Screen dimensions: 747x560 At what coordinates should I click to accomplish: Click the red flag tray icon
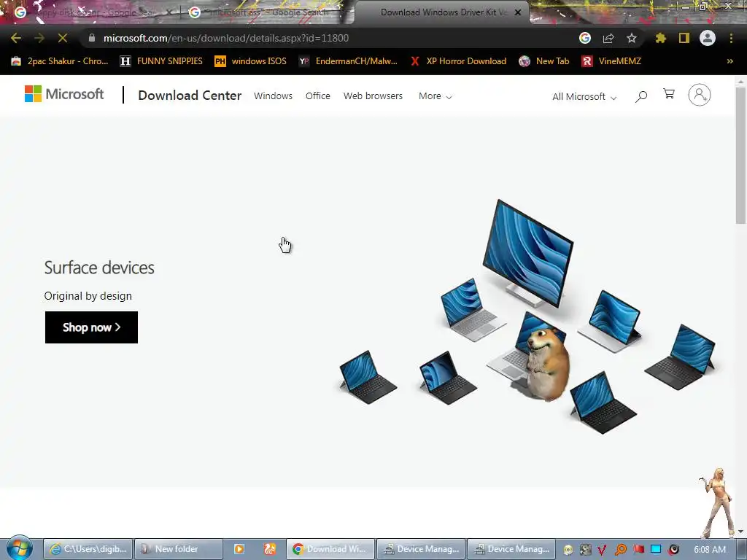(638, 549)
